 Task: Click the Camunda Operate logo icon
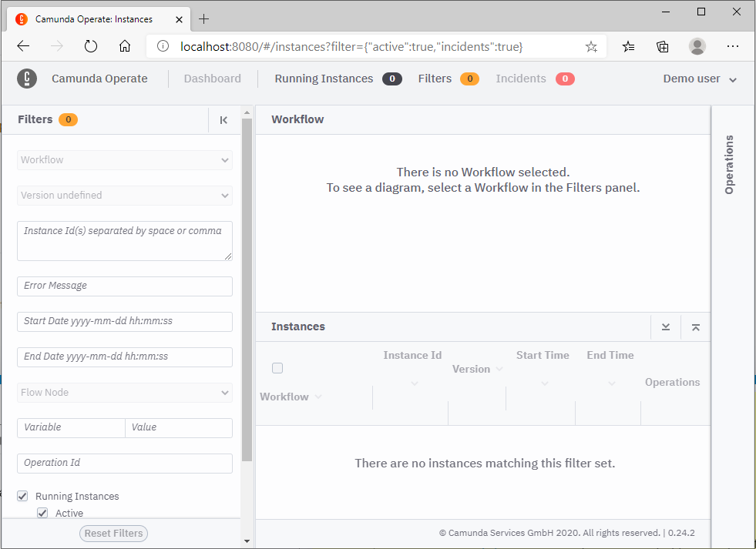click(x=27, y=79)
